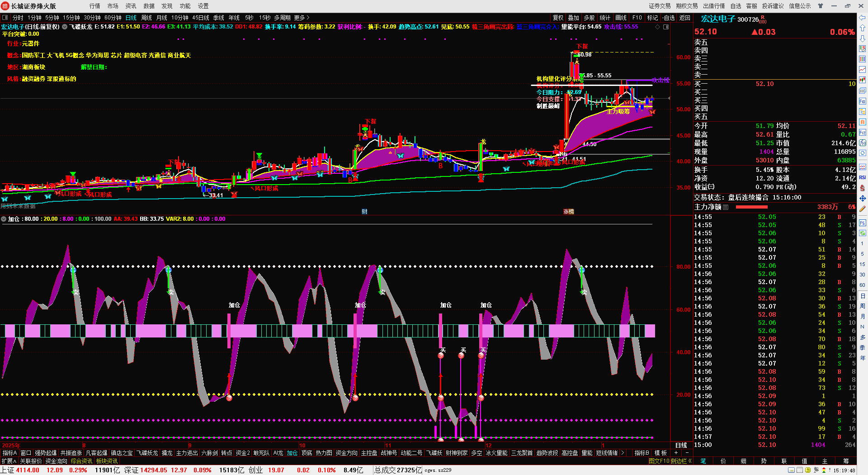Click the green refresh icon in sidebar
The width and height of the screenshot is (868, 475).
[863, 233]
